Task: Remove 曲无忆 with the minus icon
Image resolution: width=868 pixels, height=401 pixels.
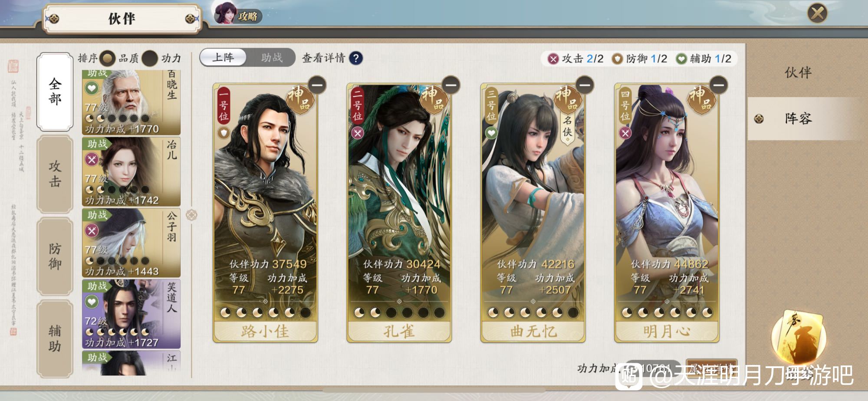Action: coord(585,85)
